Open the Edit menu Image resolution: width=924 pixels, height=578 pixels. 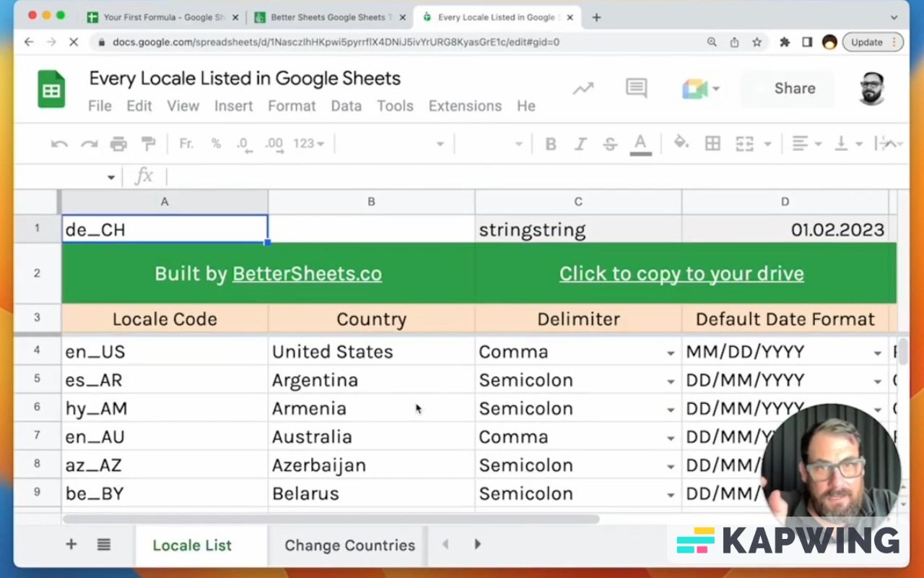(x=139, y=105)
